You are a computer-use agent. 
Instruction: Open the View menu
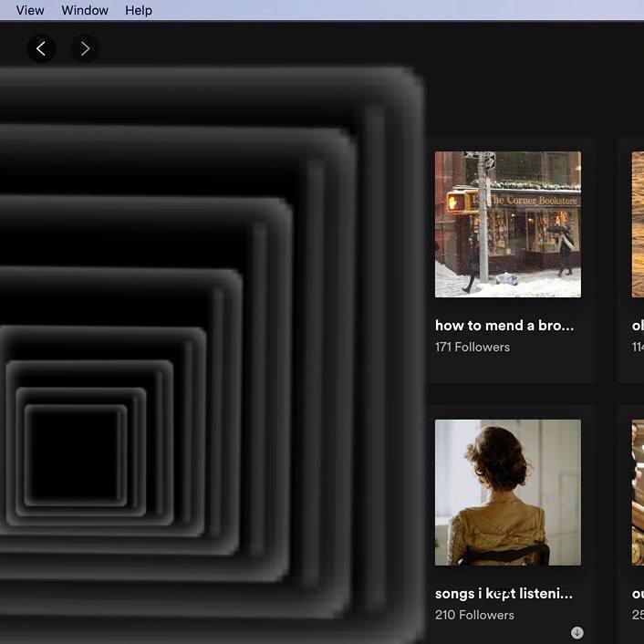coord(30,10)
